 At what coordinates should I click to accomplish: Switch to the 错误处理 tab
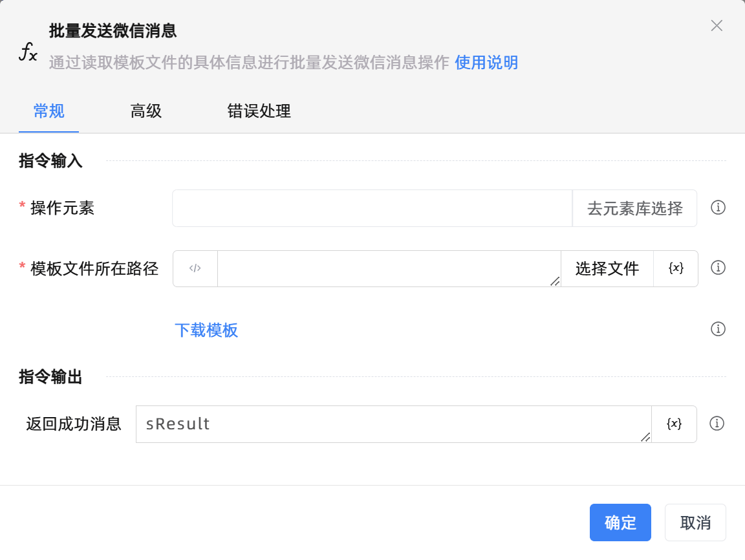pos(259,111)
